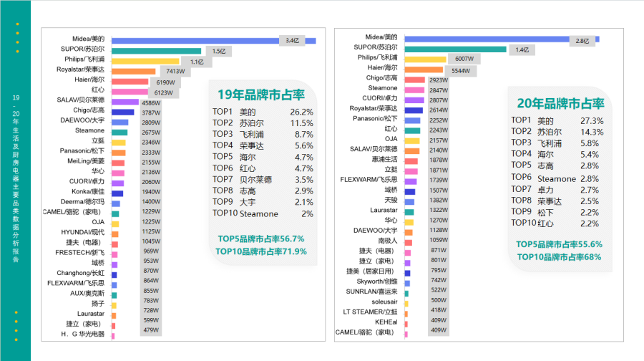
Task: Select the 26.2% share value for 美的
Action: pos(301,112)
